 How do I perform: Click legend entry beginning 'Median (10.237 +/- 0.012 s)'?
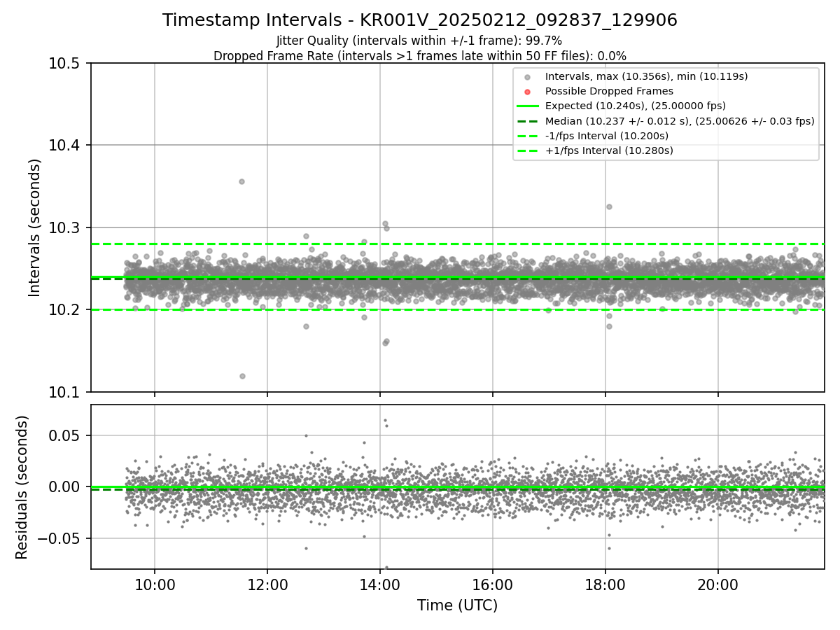pyautogui.click(x=680, y=120)
